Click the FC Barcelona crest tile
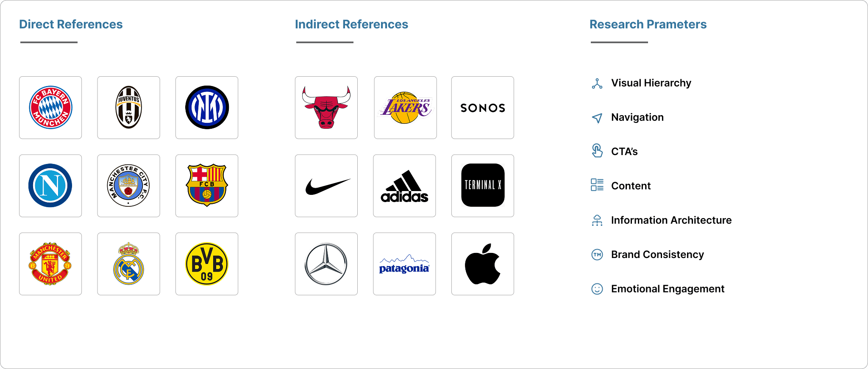 [207, 186]
